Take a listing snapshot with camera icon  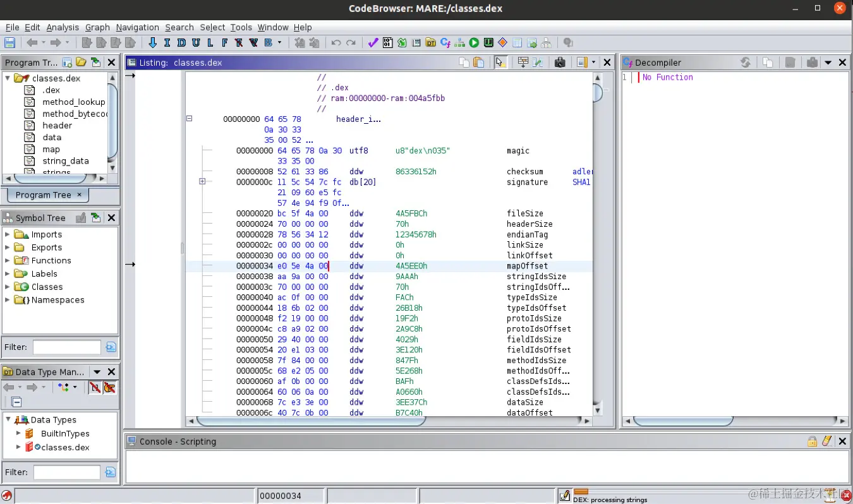coord(559,63)
